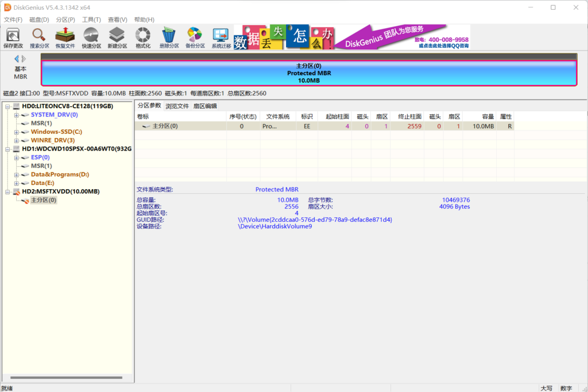This screenshot has height=392, width=588.
Task: Expand the Windows-SSD(C:) tree node
Action: [16, 132]
